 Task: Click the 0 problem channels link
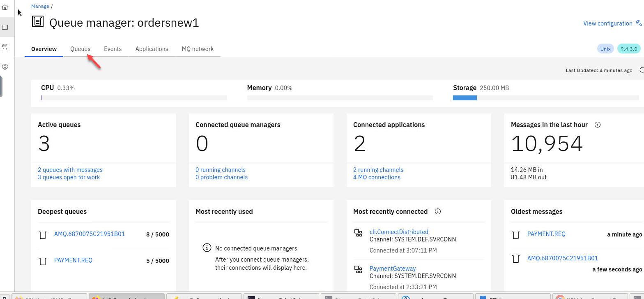click(221, 177)
